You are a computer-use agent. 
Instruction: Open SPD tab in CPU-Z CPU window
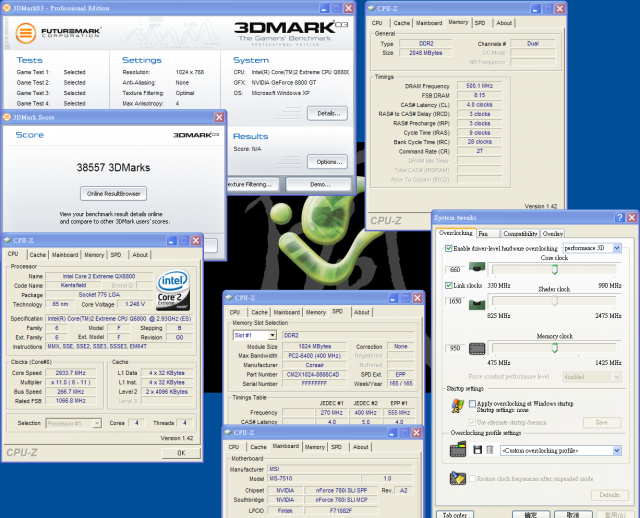116,255
